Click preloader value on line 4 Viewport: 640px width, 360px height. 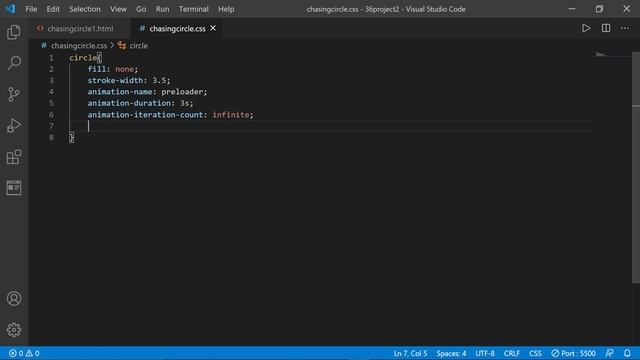click(182, 92)
